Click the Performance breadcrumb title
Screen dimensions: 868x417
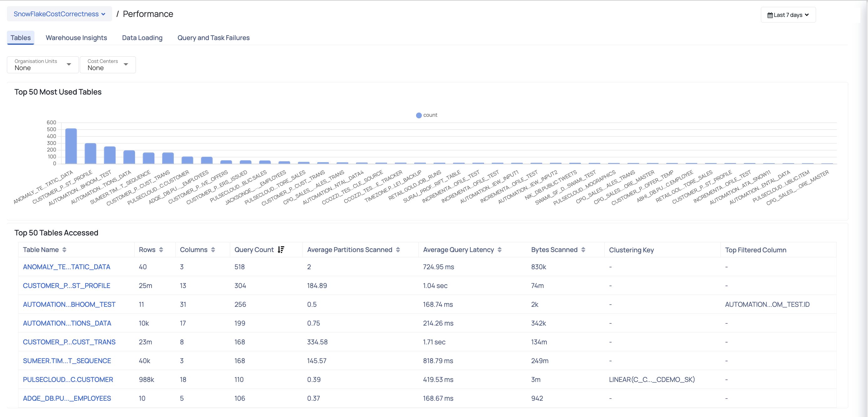tap(148, 14)
